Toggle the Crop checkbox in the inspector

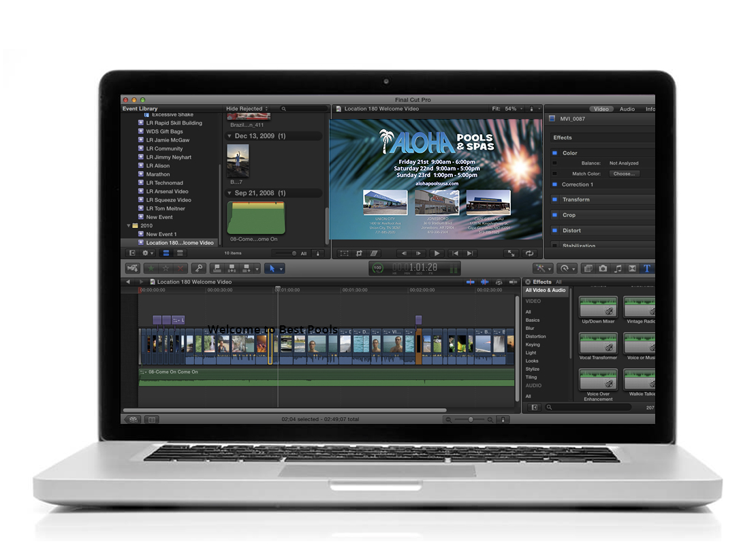554,216
